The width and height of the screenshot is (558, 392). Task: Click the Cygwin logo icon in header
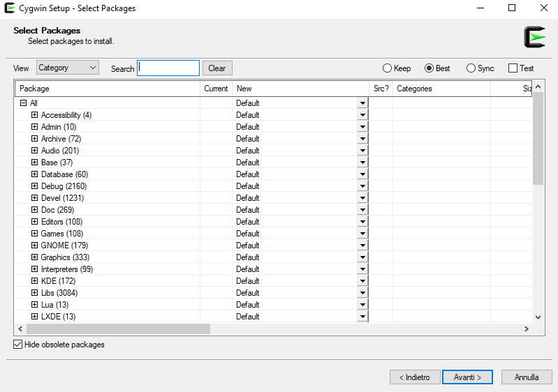534,36
